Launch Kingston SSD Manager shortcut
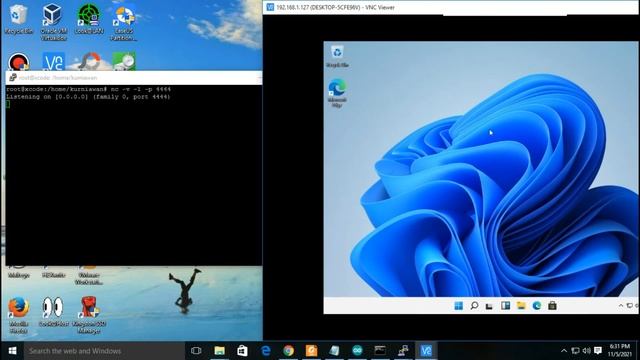Viewport: 640px width, 360px height. pyautogui.click(x=89, y=315)
